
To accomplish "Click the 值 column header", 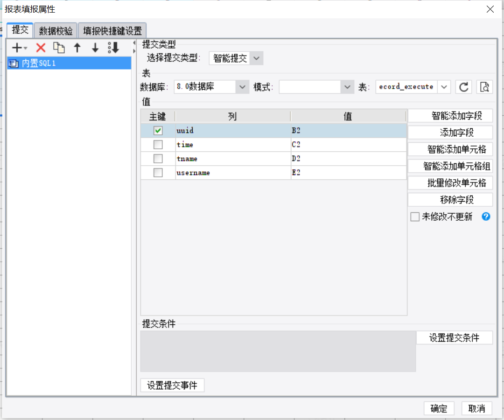I will point(349,116).
